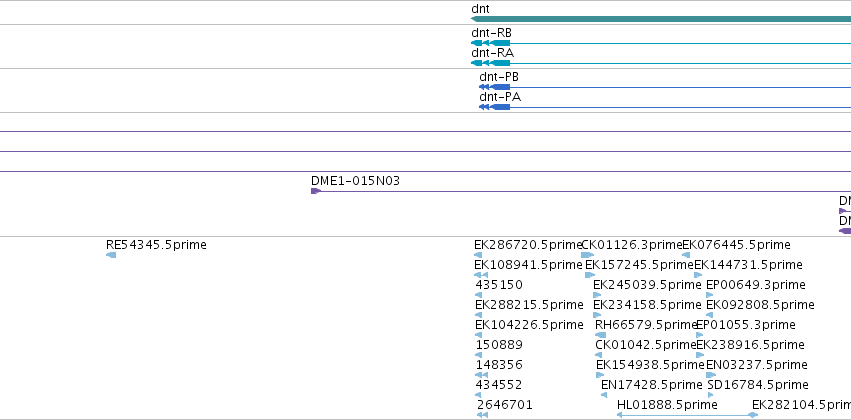Select the 434552 feature label
This screenshot has width=851, height=420.
point(499,385)
